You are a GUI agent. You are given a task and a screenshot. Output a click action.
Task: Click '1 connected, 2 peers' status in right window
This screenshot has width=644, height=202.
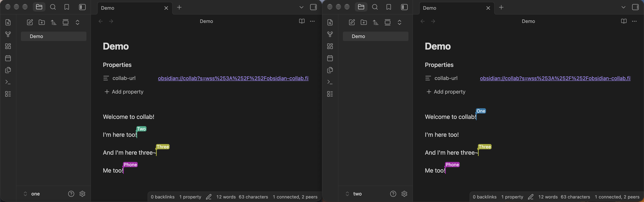tap(617, 197)
